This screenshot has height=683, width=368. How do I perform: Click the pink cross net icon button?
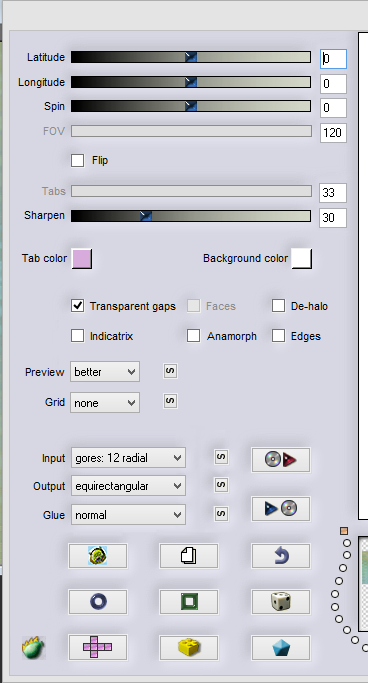[98, 648]
